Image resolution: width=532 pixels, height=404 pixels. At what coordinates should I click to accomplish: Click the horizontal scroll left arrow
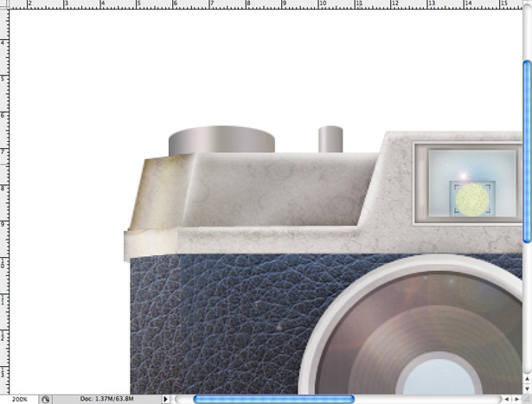pyautogui.click(x=507, y=400)
